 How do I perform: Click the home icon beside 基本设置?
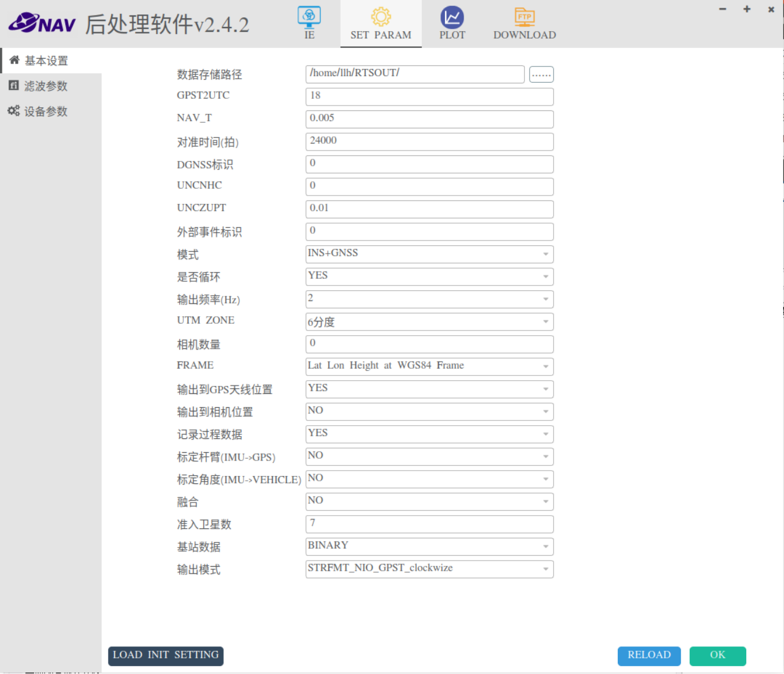[x=13, y=59]
